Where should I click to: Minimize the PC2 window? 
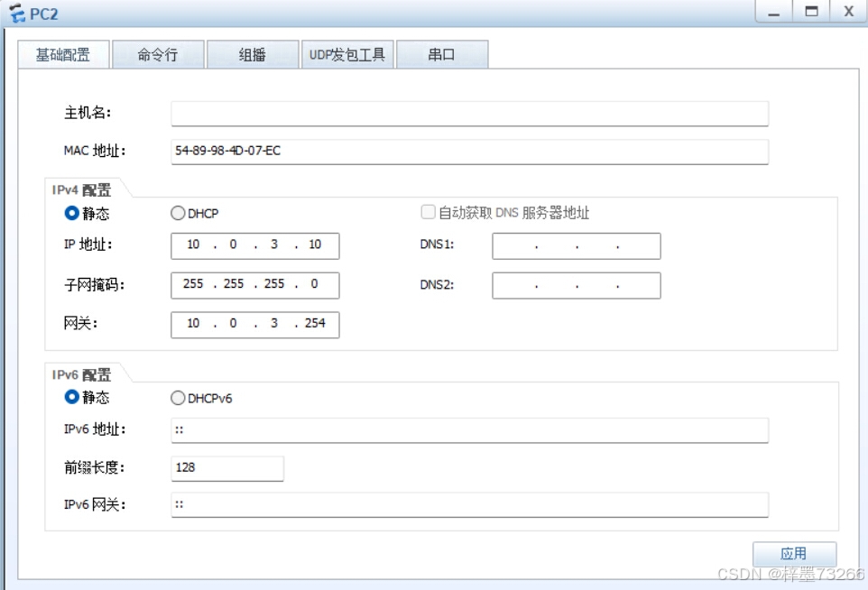pos(774,11)
